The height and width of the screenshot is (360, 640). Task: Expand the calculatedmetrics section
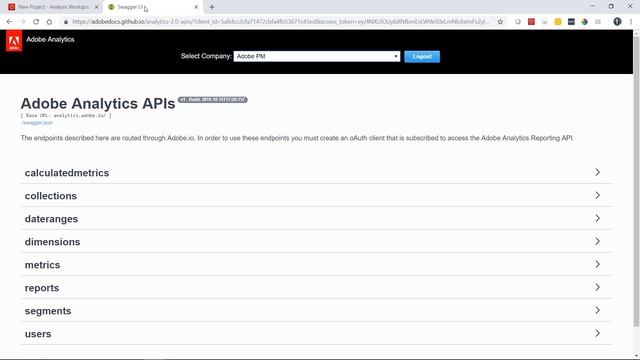point(316,173)
